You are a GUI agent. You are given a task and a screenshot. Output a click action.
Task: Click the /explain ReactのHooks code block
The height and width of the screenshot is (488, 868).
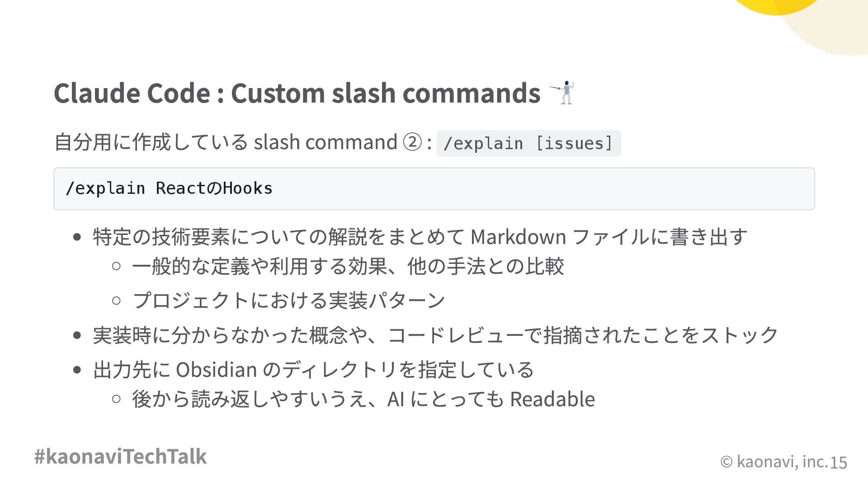pos(434,188)
